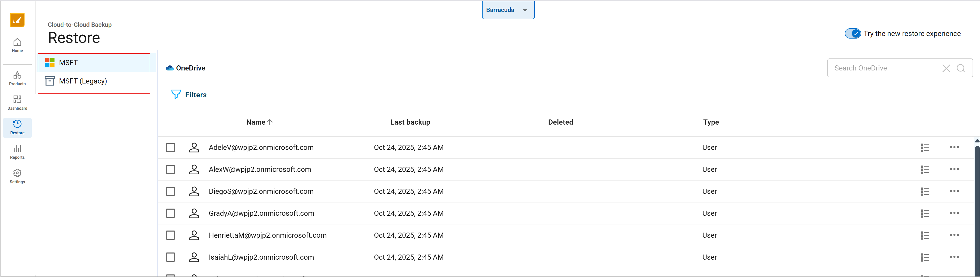The image size is (980, 277).
Task: Open the Settings gear icon
Action: (x=17, y=176)
